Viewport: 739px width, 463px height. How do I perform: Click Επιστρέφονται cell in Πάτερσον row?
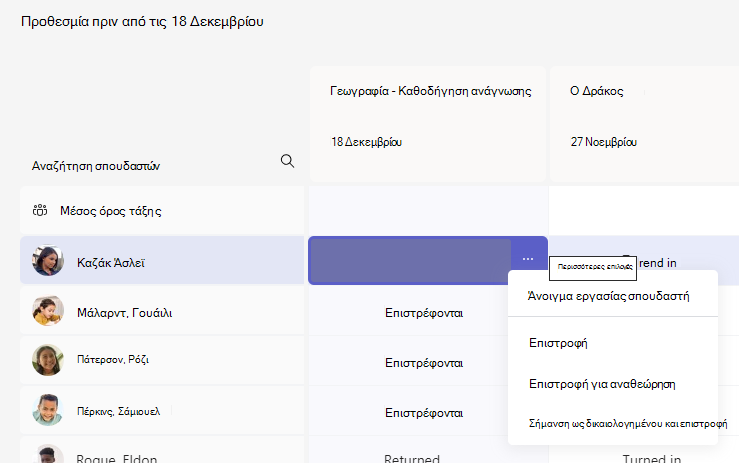(x=424, y=363)
